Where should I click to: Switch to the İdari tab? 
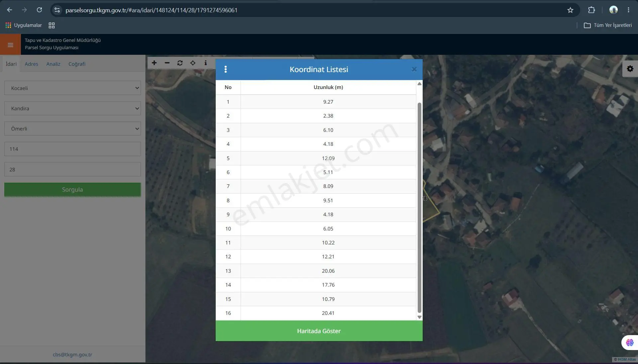tap(11, 64)
